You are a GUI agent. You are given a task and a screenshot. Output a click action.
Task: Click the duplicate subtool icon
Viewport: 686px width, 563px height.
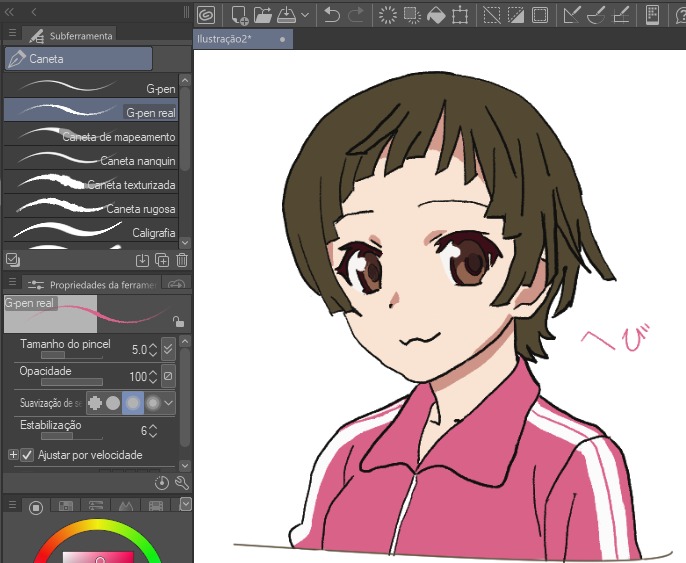[x=162, y=260]
